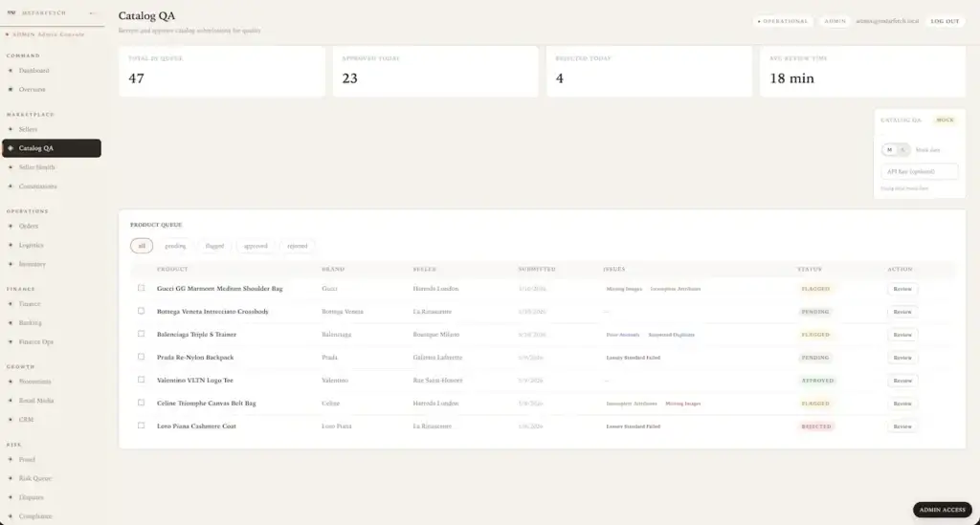Click the Overview sidebar icon
The height and width of the screenshot is (525, 980).
[x=11, y=89]
